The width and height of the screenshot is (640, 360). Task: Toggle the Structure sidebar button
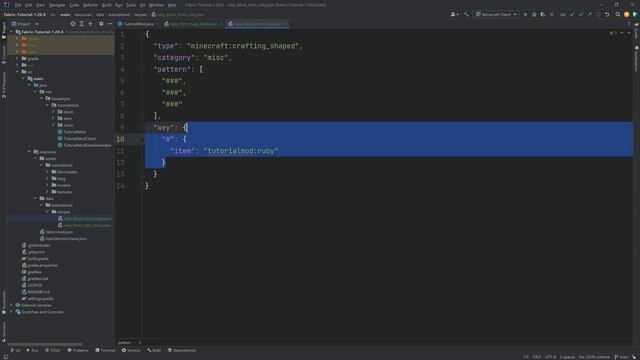click(x=4, y=331)
